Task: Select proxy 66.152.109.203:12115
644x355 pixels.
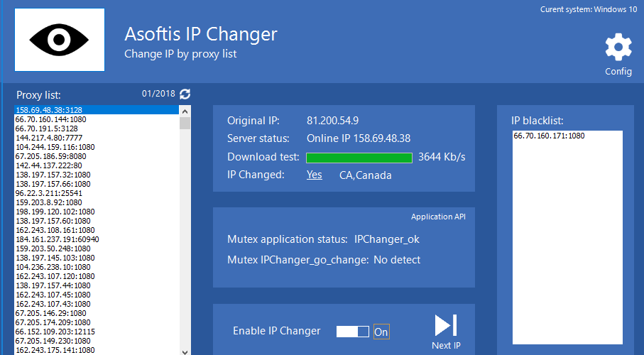Action: click(x=97, y=332)
